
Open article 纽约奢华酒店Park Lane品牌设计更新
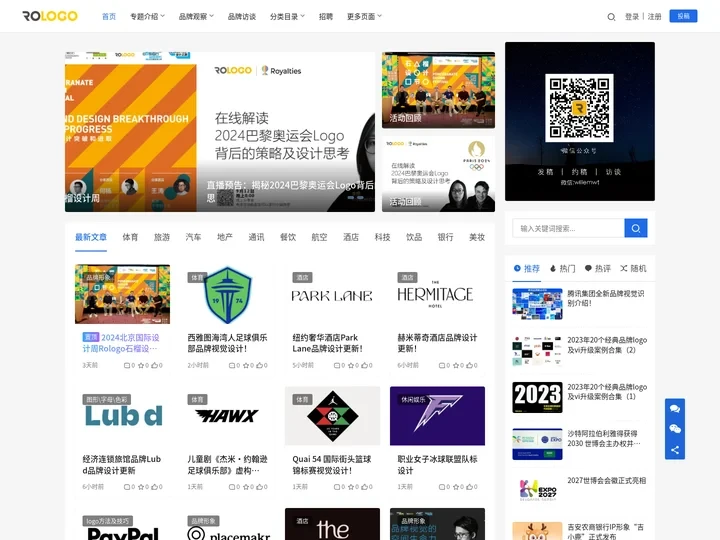point(328,343)
